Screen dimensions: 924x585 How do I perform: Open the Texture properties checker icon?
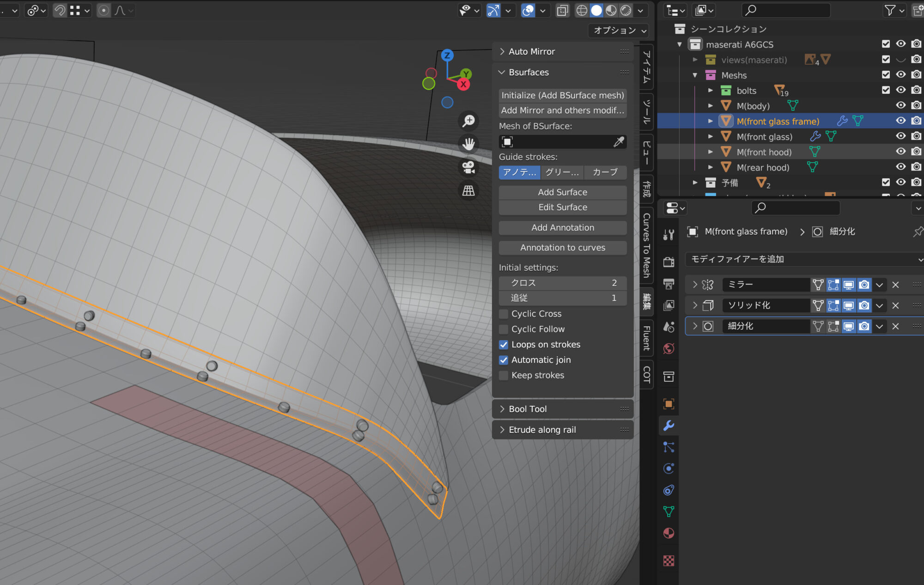tap(669, 561)
